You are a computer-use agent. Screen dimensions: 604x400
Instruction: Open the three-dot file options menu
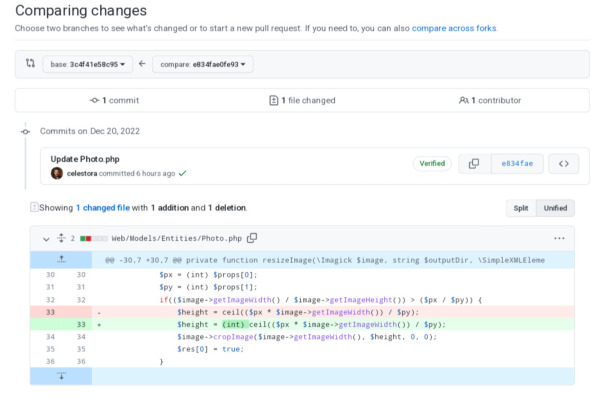tap(559, 238)
